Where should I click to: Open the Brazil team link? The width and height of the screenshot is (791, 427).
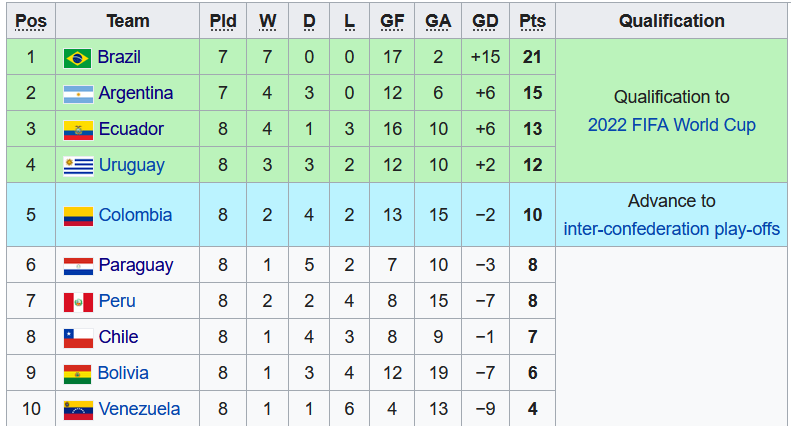(119, 57)
